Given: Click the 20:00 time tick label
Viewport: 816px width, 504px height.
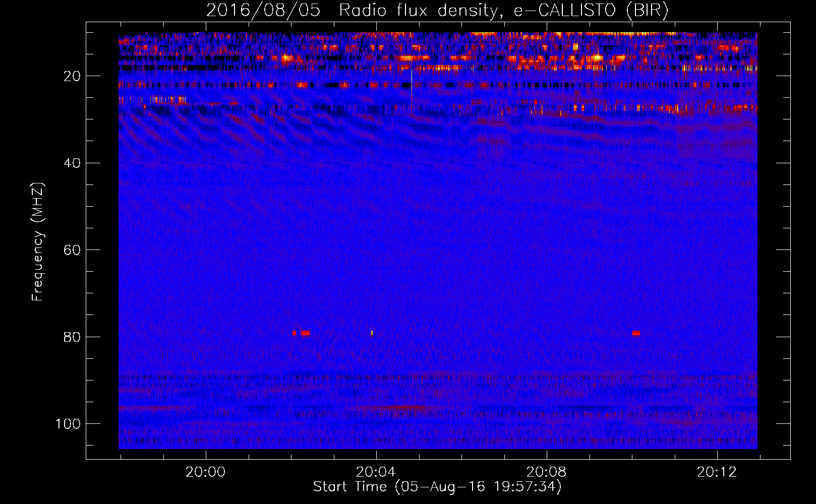Looking at the screenshot, I should coord(205,472).
